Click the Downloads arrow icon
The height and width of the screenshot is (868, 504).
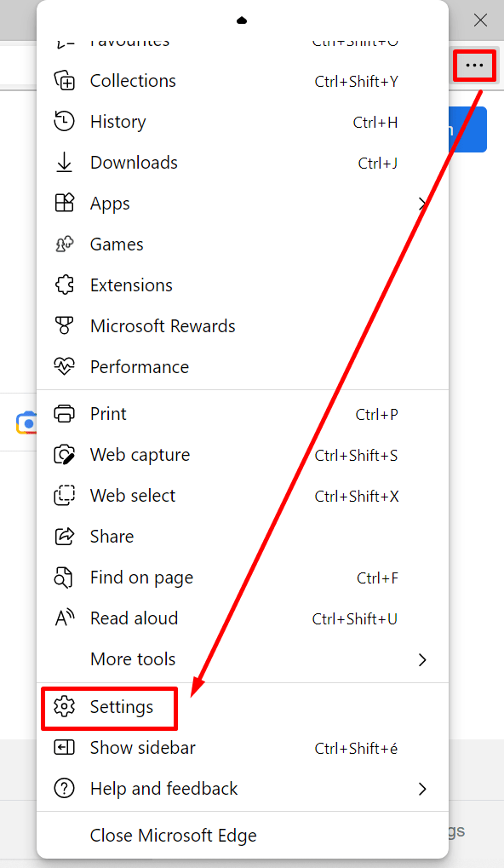click(64, 163)
